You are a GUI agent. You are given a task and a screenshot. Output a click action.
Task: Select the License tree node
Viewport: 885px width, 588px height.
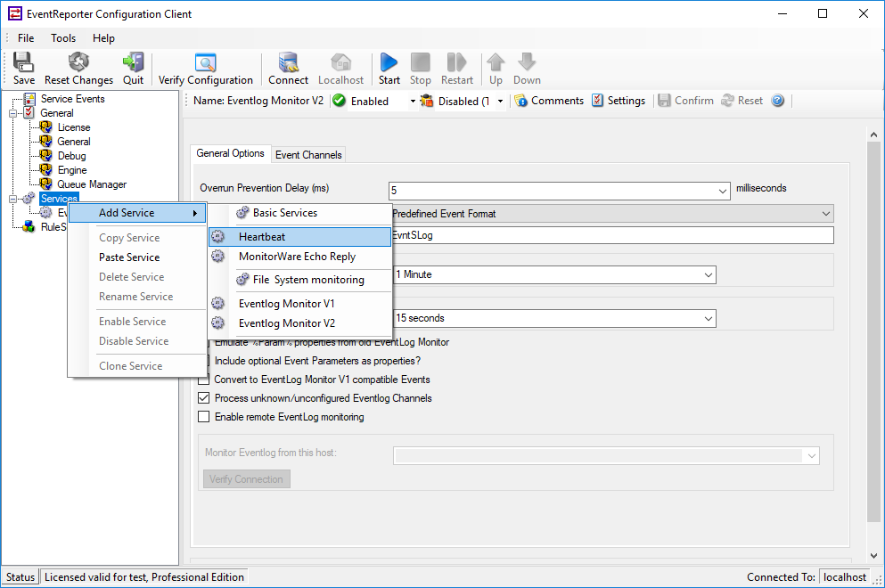click(x=74, y=127)
